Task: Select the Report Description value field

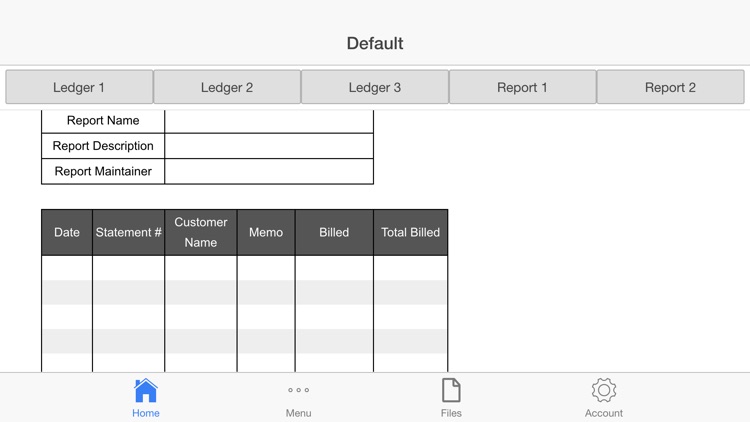Action: 269,146
